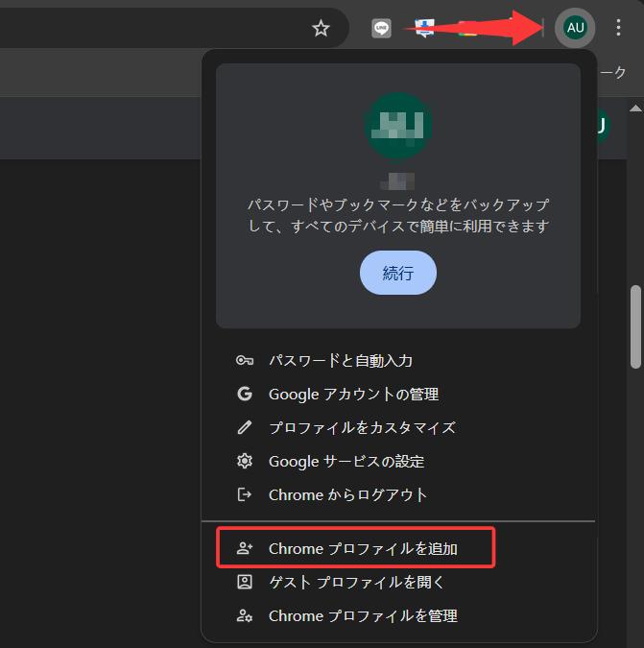Click the Google G logo icon

(x=245, y=395)
